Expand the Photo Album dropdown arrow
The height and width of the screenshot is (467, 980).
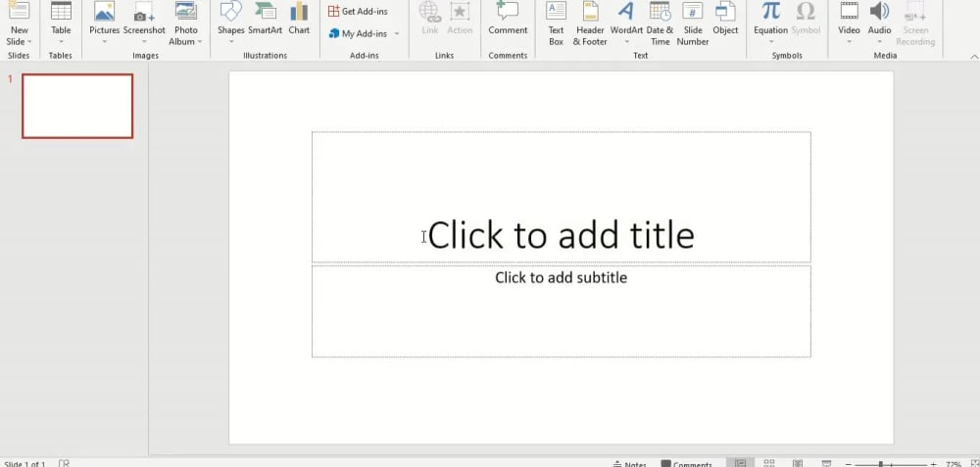point(200,42)
